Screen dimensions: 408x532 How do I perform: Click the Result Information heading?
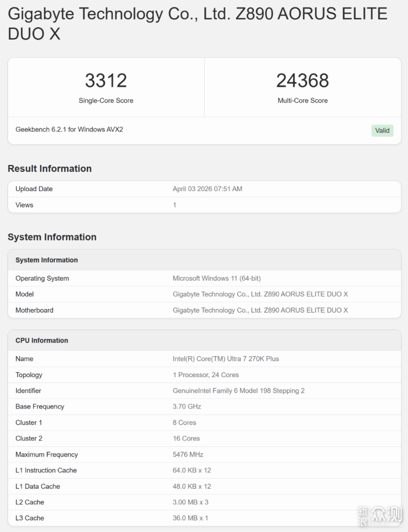(49, 168)
